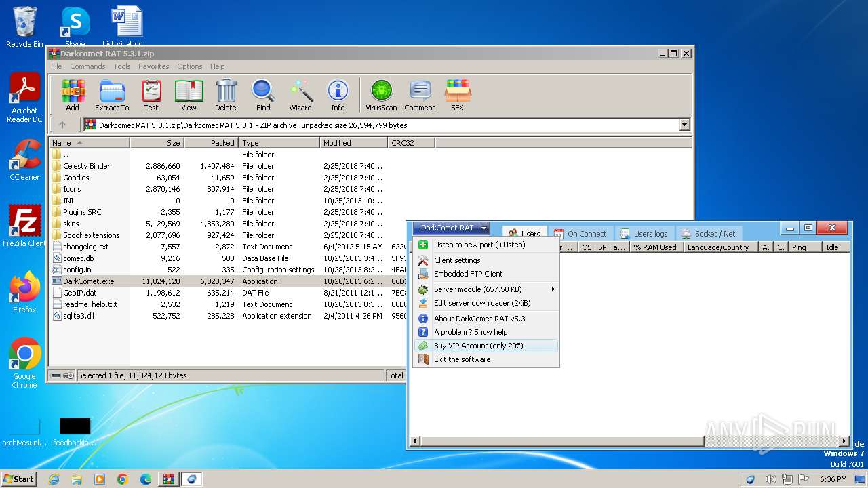The image size is (868, 488).
Task: Click the SFX toolbar icon
Action: click(x=458, y=95)
